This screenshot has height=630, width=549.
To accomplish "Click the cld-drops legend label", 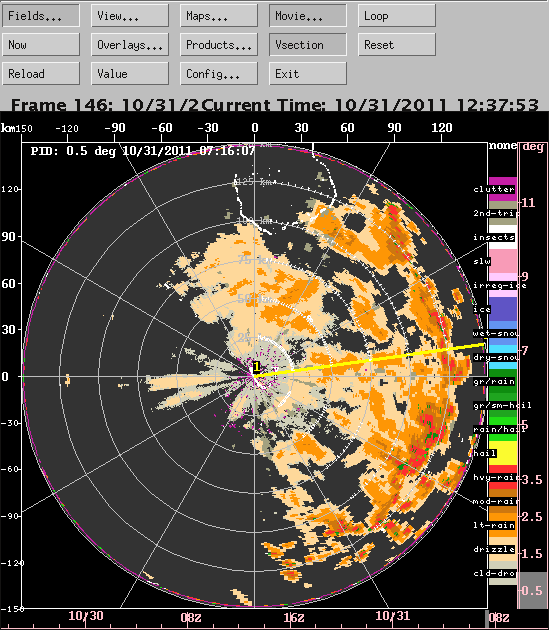I will [x=495, y=573].
